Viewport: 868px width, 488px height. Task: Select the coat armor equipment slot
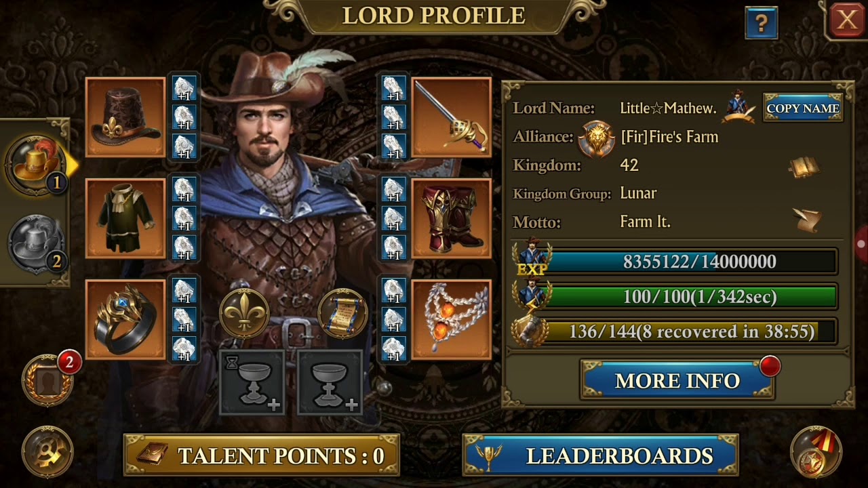[x=125, y=218]
